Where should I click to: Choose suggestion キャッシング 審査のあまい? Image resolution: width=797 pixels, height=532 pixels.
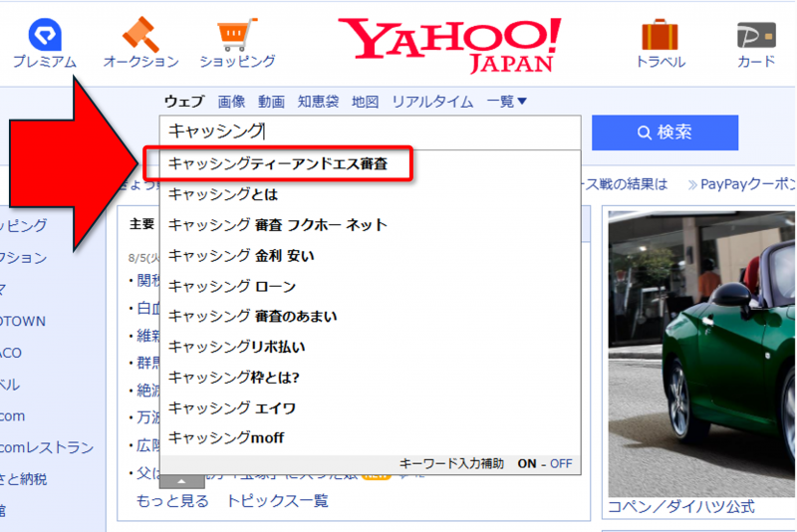[370, 316]
